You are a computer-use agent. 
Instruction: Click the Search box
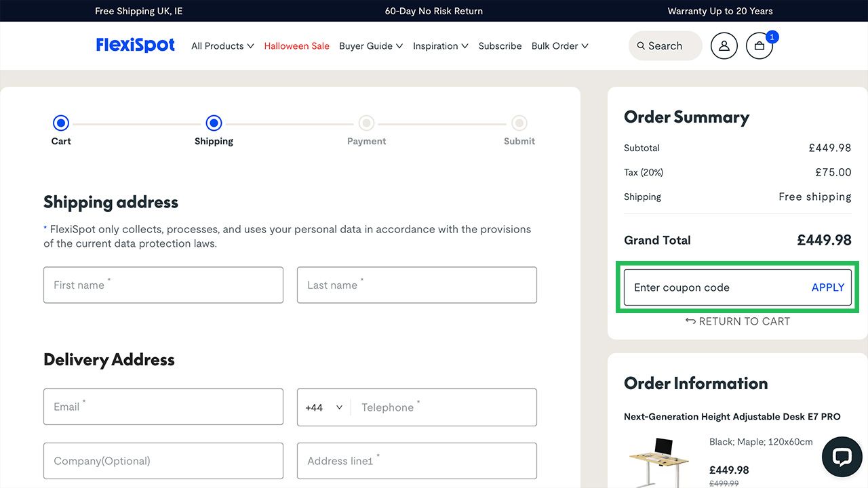(x=665, y=45)
